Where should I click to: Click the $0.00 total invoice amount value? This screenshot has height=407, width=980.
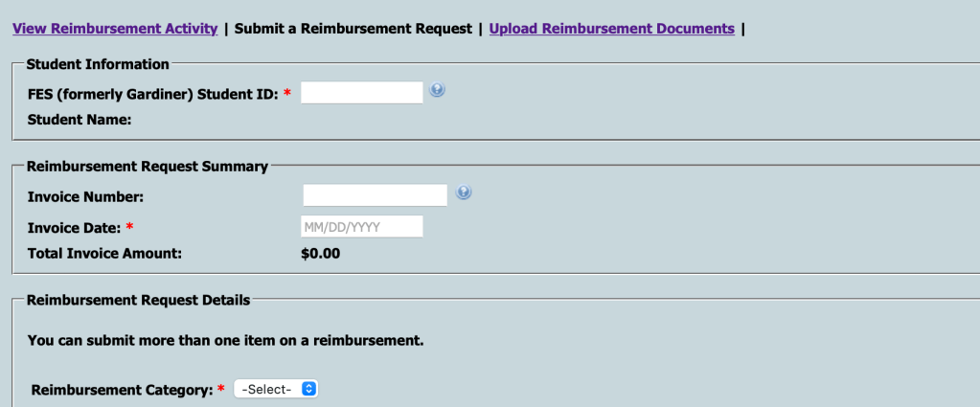pyautogui.click(x=321, y=254)
